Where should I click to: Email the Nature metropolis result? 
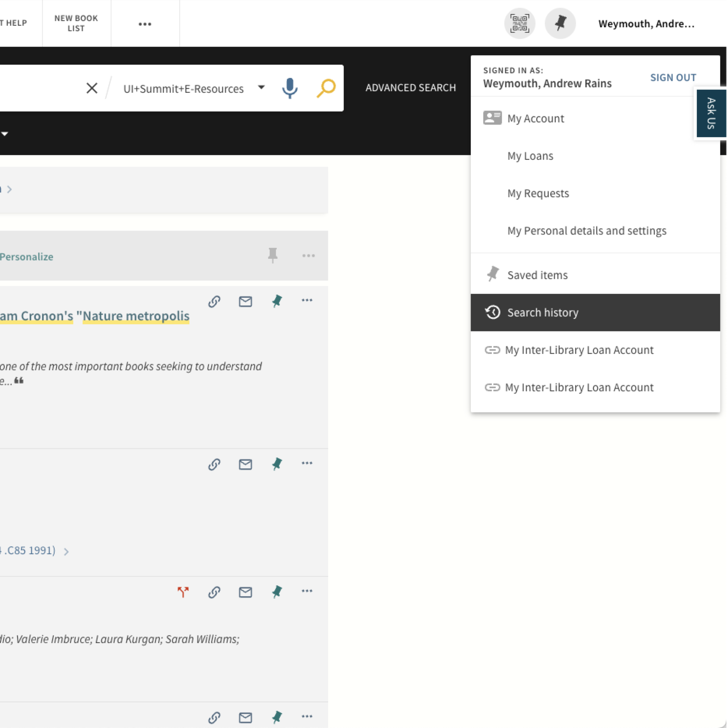pyautogui.click(x=245, y=301)
